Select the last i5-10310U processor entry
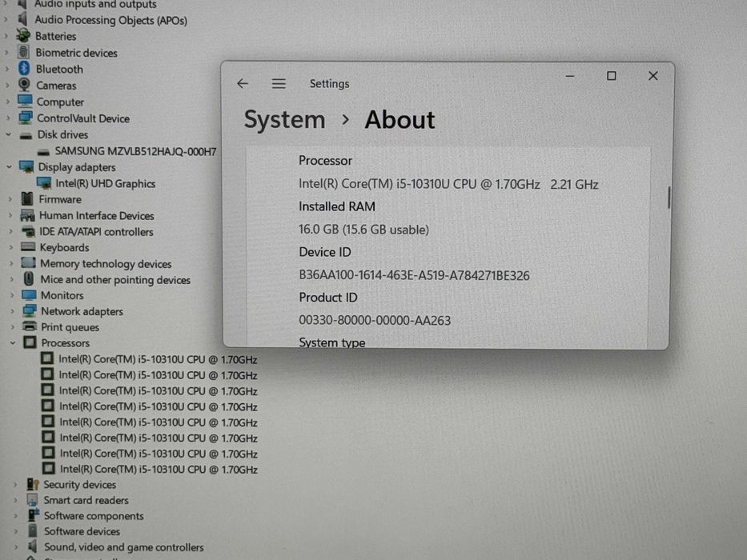This screenshot has height=560, width=747. click(159, 469)
